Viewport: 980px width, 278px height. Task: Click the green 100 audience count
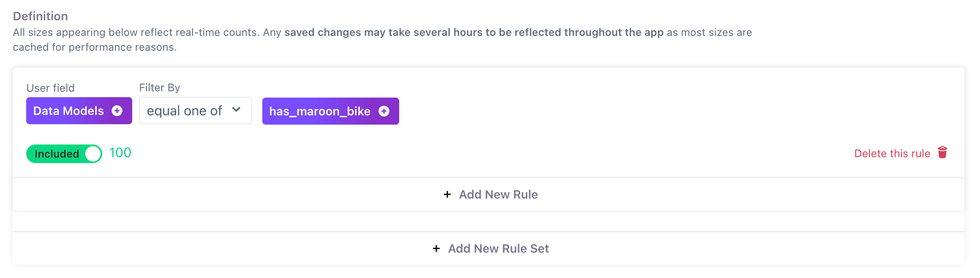pyautogui.click(x=120, y=153)
